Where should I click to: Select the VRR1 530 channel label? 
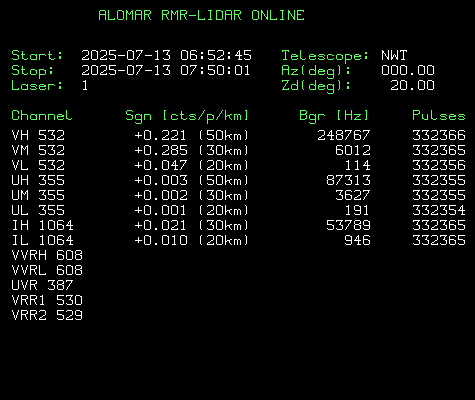tap(47, 300)
